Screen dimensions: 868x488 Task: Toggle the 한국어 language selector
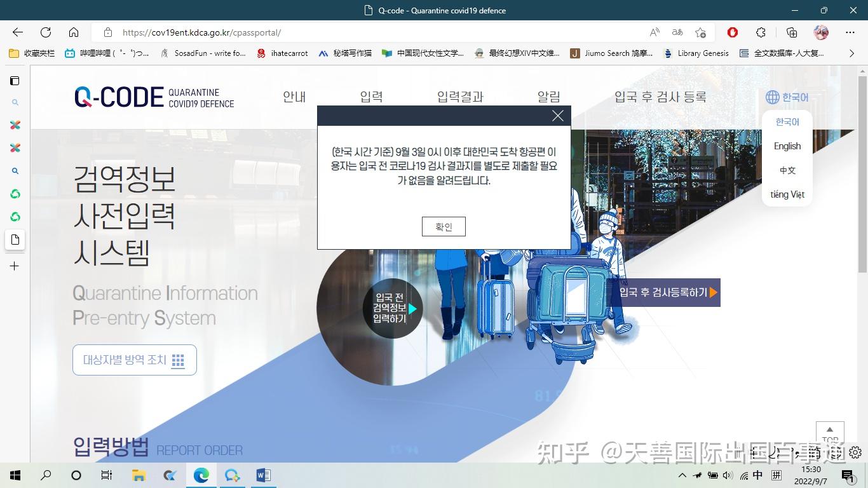click(787, 97)
